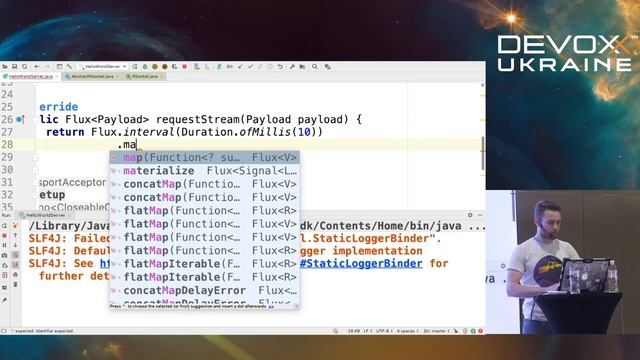640x360 pixels.
Task: Click the Undo arrow in the toolbar
Action: point(280,67)
